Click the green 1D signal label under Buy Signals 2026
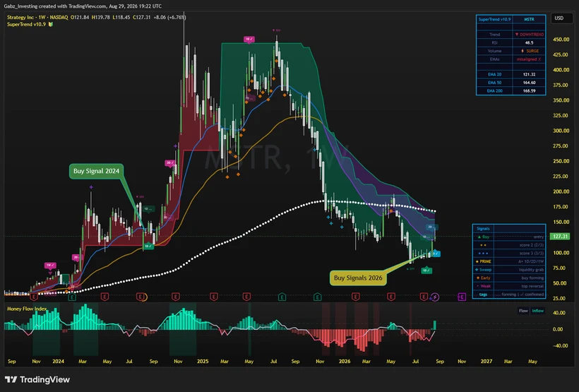The height and width of the screenshot is (392, 579). pos(426,271)
